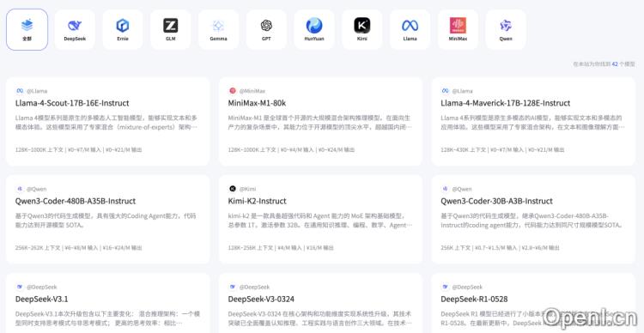Filter models by HunYuan icon
Screen dimensions: 644x333
click(314, 26)
